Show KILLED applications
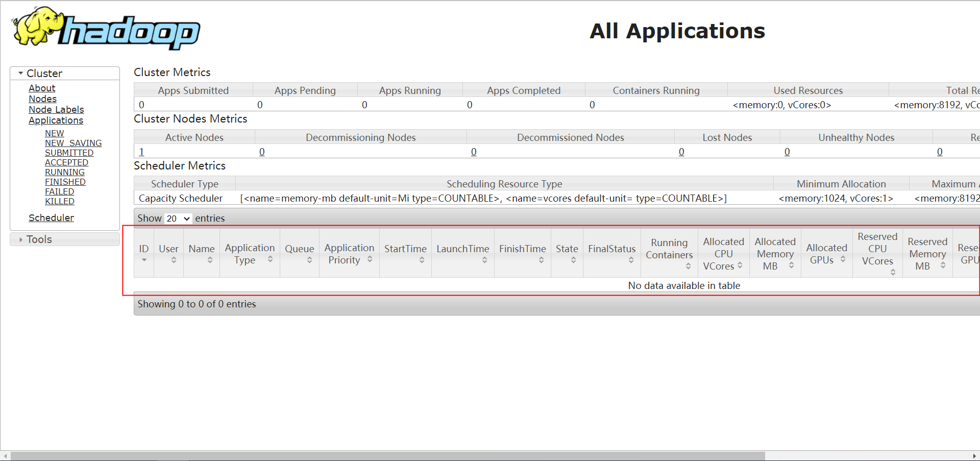The width and height of the screenshot is (980, 461). [59, 201]
